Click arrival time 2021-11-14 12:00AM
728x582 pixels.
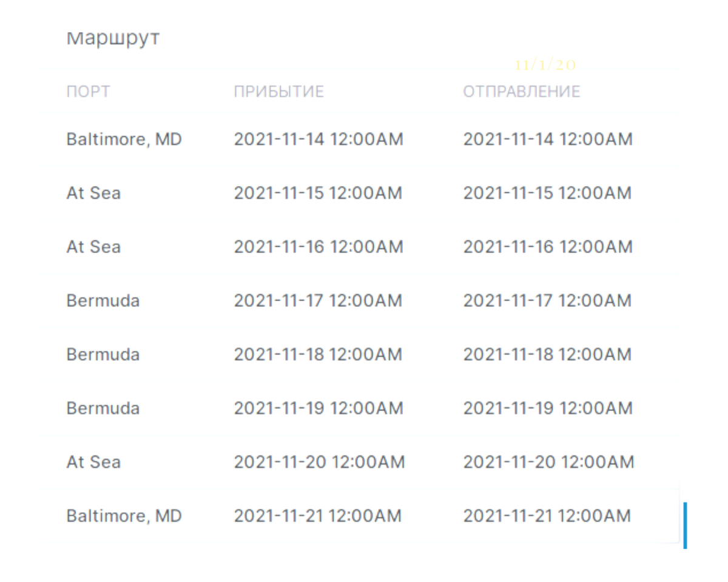[x=318, y=139]
